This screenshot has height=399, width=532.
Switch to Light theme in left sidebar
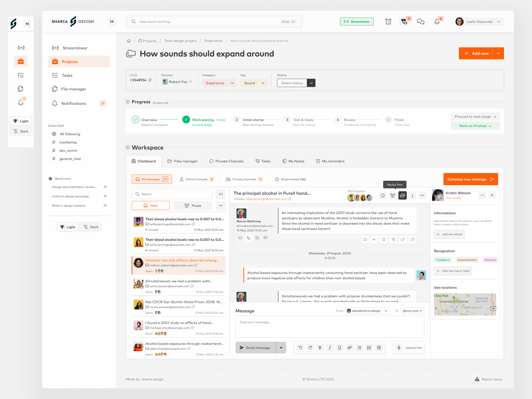pos(21,121)
